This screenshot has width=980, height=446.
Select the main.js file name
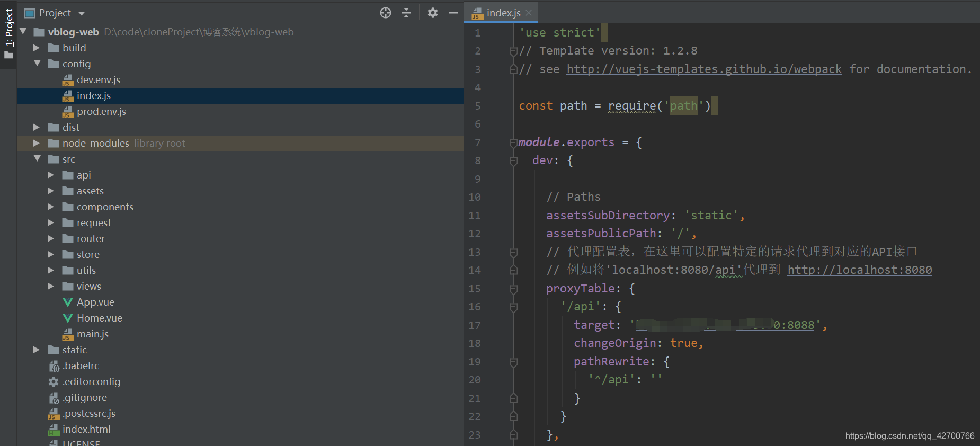[93, 334]
